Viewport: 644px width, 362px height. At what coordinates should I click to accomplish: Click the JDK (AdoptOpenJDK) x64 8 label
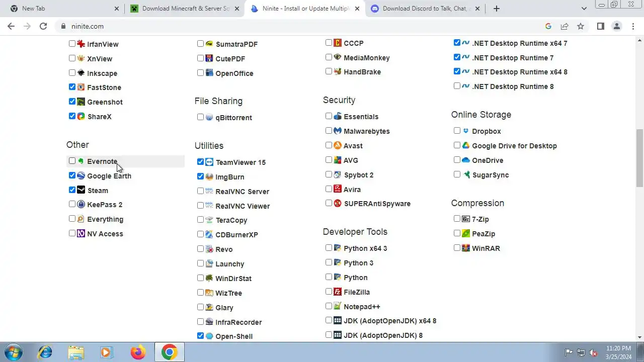coord(390,321)
